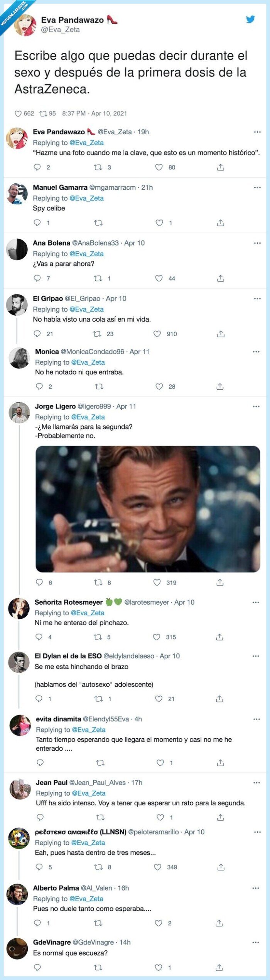Retweet the peloteramarillo reply
The width and height of the screenshot is (270, 980).
point(98,867)
